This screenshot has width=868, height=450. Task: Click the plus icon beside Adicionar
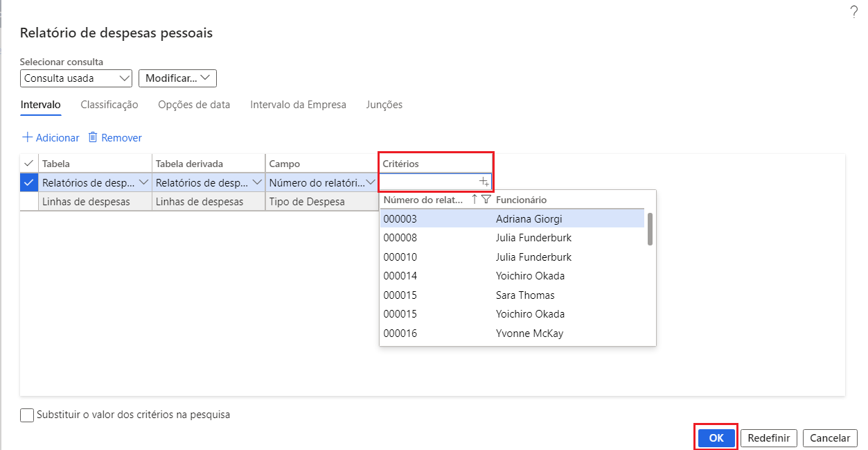click(x=28, y=137)
